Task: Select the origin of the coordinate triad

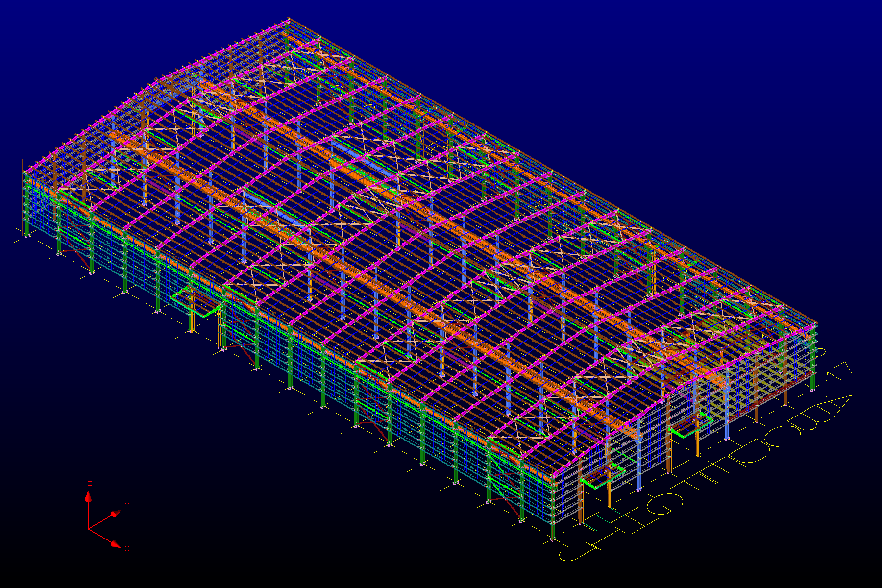Action: tap(88, 529)
